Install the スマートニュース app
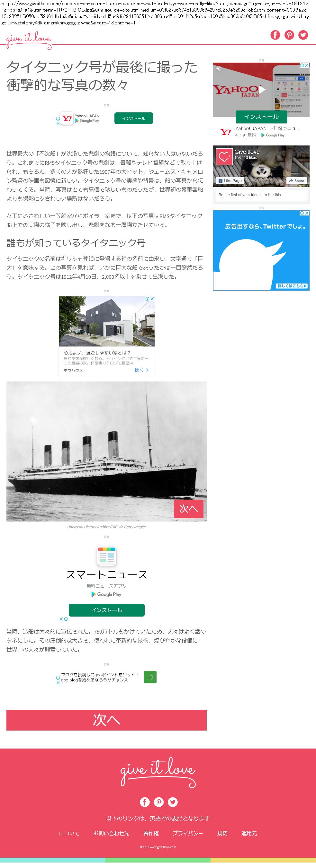 (107, 610)
